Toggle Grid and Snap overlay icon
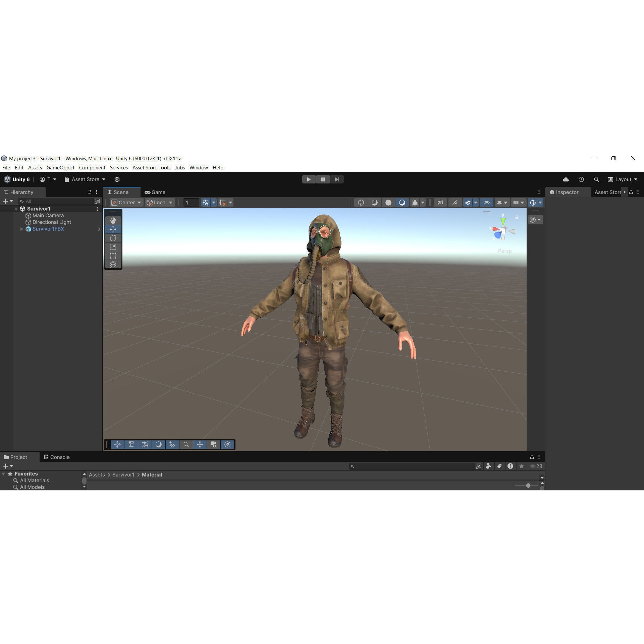 coord(145,444)
